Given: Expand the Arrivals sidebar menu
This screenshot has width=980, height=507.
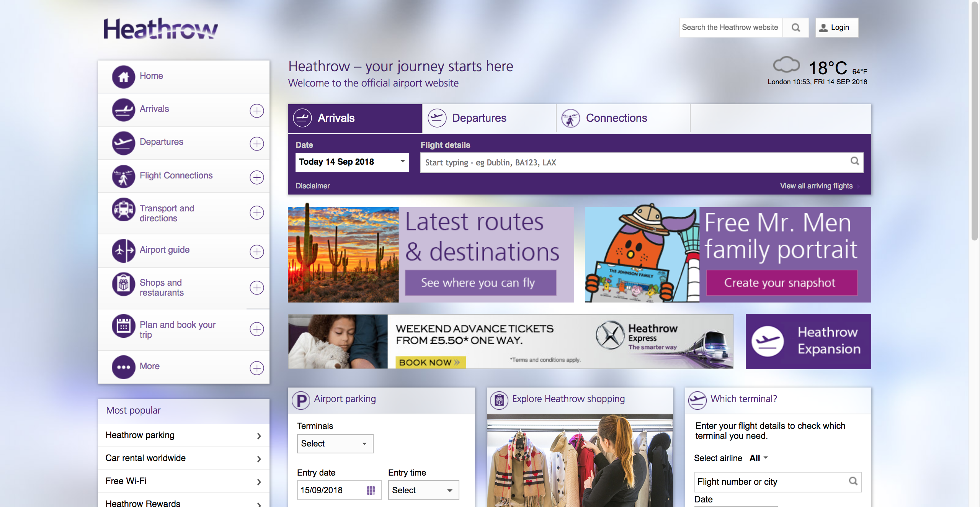Looking at the screenshot, I should coord(257,111).
